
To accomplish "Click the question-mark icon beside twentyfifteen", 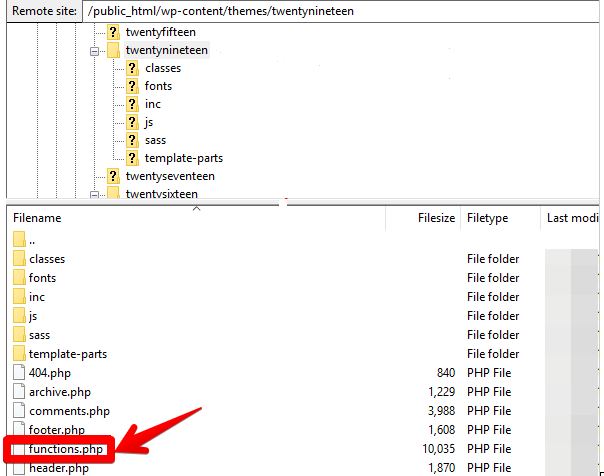I will point(113,32).
